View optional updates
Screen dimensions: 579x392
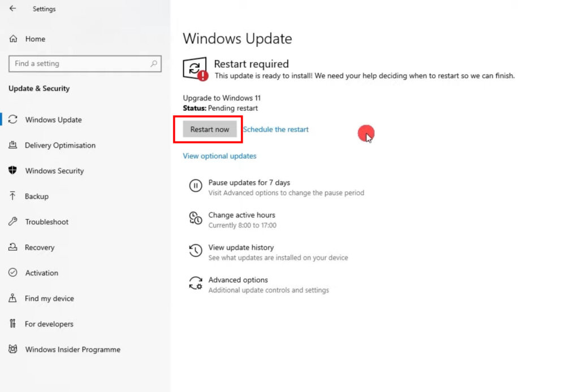[x=219, y=156]
